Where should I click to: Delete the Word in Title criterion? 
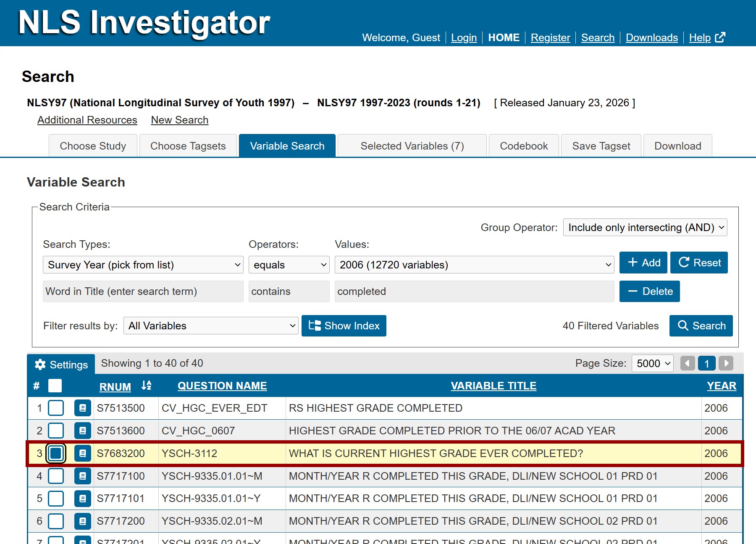click(x=650, y=291)
